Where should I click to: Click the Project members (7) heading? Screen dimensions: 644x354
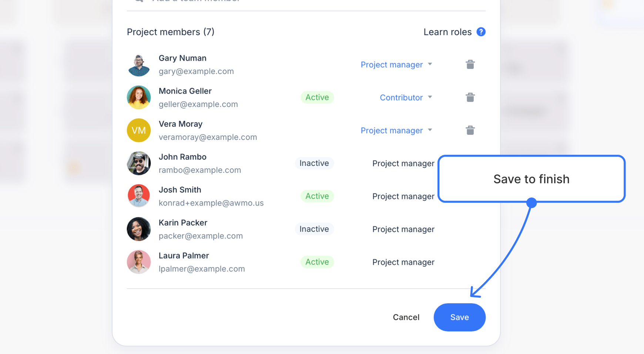171,32
